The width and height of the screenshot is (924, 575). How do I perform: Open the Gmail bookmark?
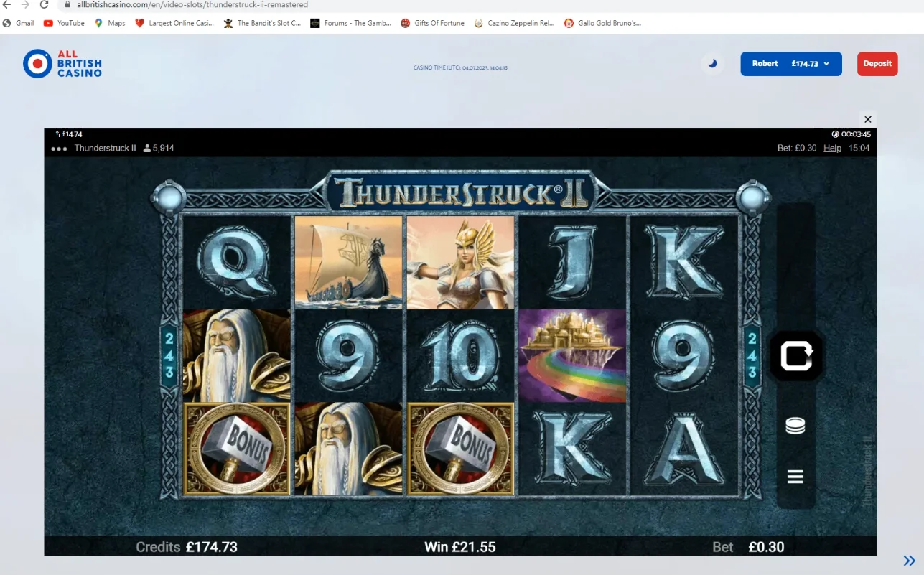click(x=19, y=23)
